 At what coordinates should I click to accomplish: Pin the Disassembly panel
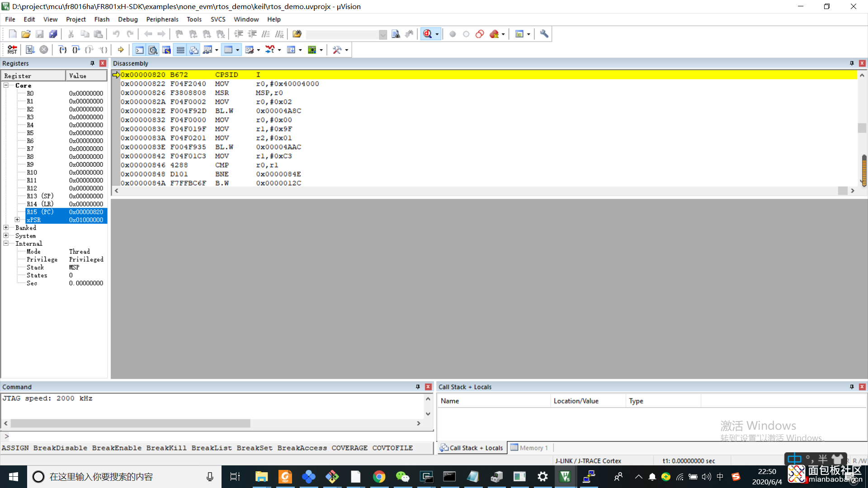(852, 63)
